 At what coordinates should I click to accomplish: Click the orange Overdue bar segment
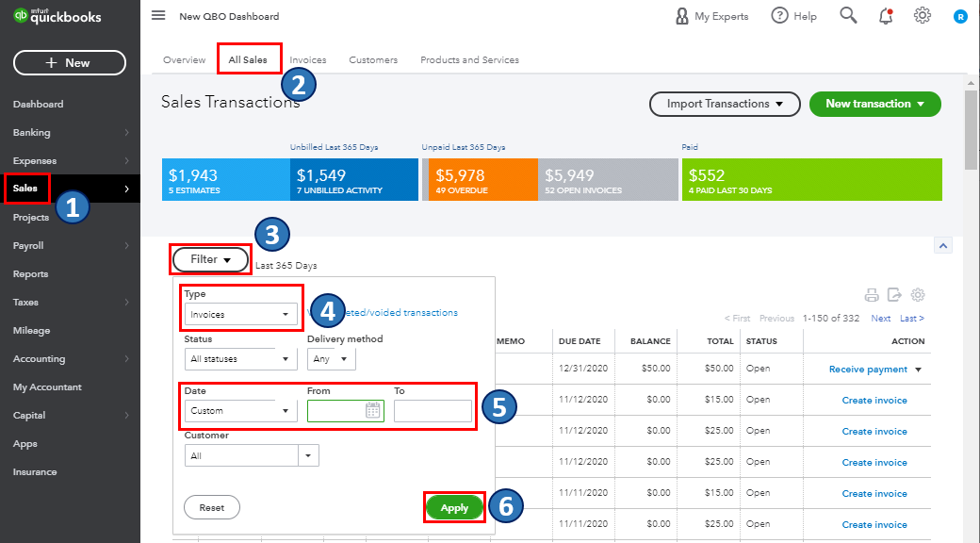pos(477,179)
